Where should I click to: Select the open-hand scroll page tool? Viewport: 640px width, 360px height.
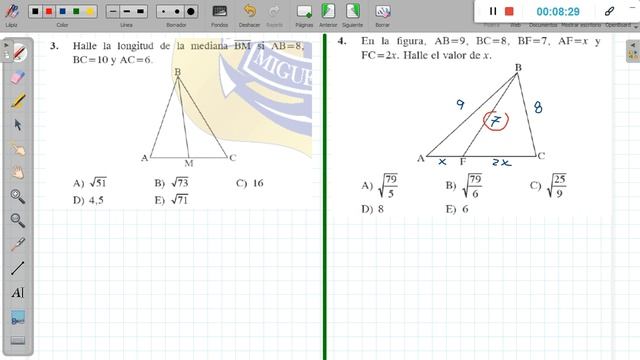click(x=18, y=173)
